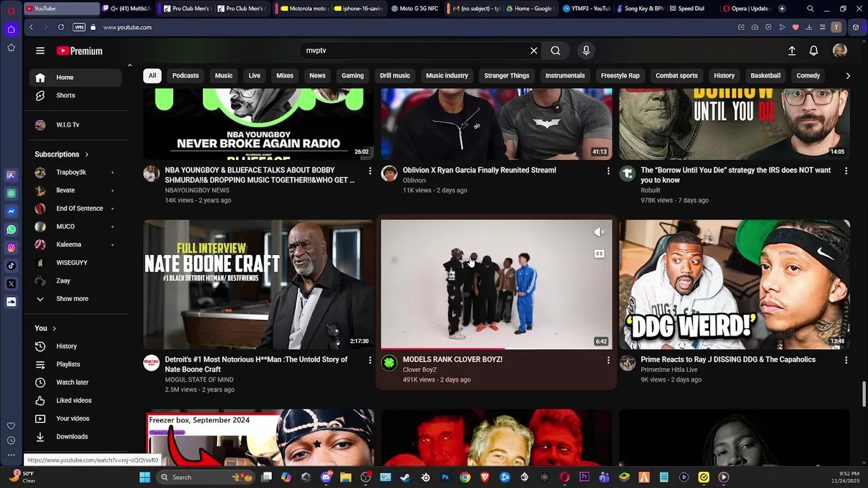This screenshot has height=488, width=868.
Task: Open History in the sidebar
Action: (75, 346)
